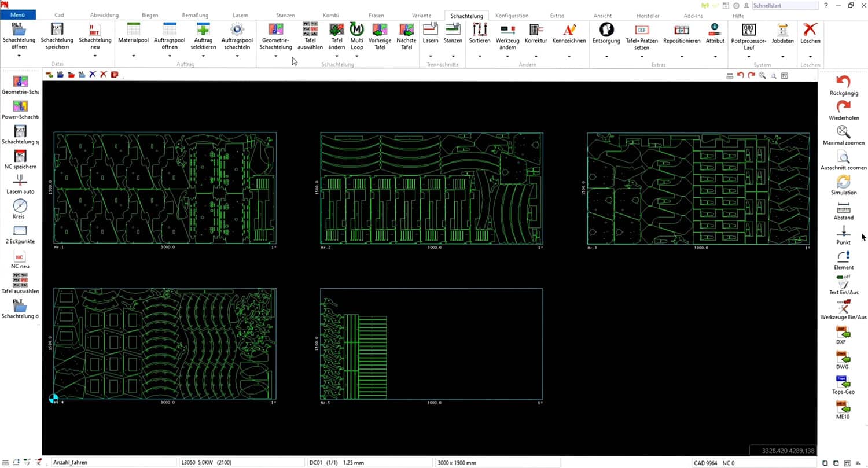Import a DXF file via DXF icon
Image resolution: width=868 pixels, height=468 pixels.
(843, 331)
